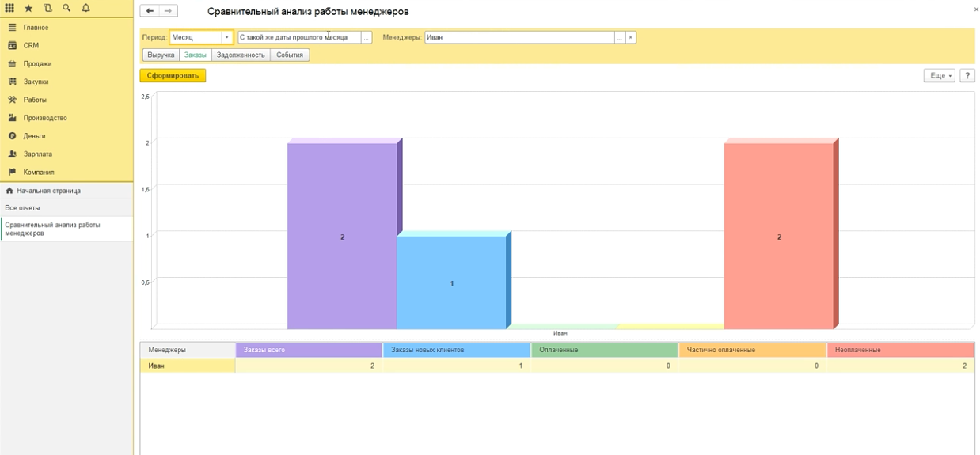Click the comparison date field
Screen dimensions: 980x455
coord(299,37)
